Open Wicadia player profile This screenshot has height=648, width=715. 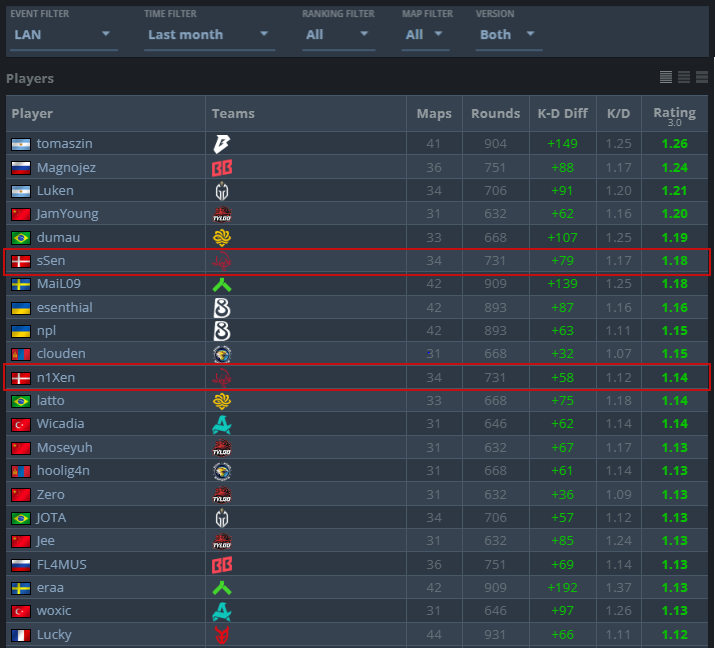click(60, 424)
